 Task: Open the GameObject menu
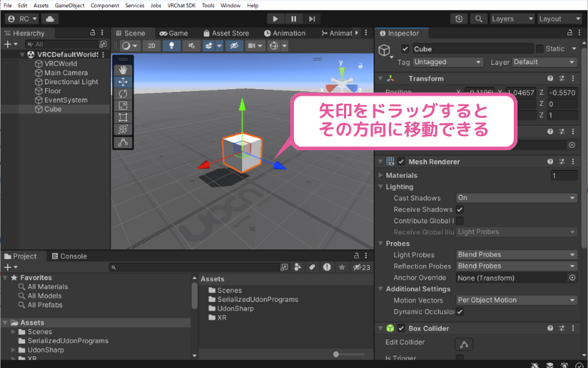pos(70,5)
